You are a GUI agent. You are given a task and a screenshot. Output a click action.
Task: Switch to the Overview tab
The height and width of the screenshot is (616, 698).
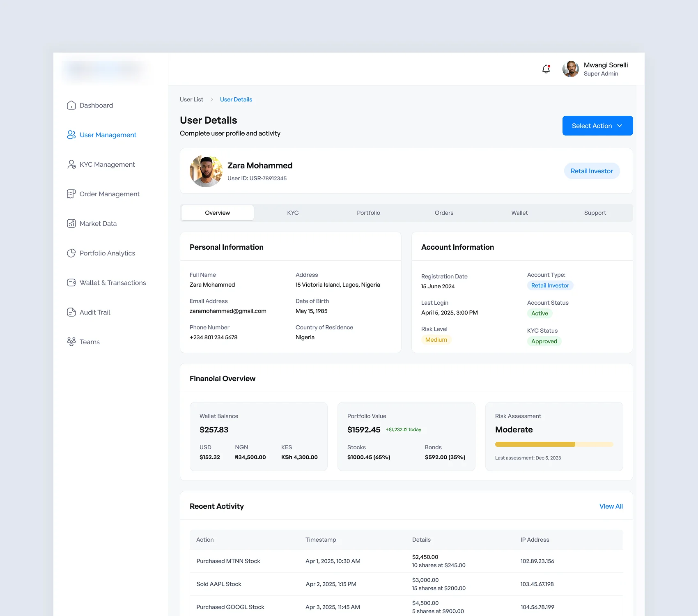218,213
